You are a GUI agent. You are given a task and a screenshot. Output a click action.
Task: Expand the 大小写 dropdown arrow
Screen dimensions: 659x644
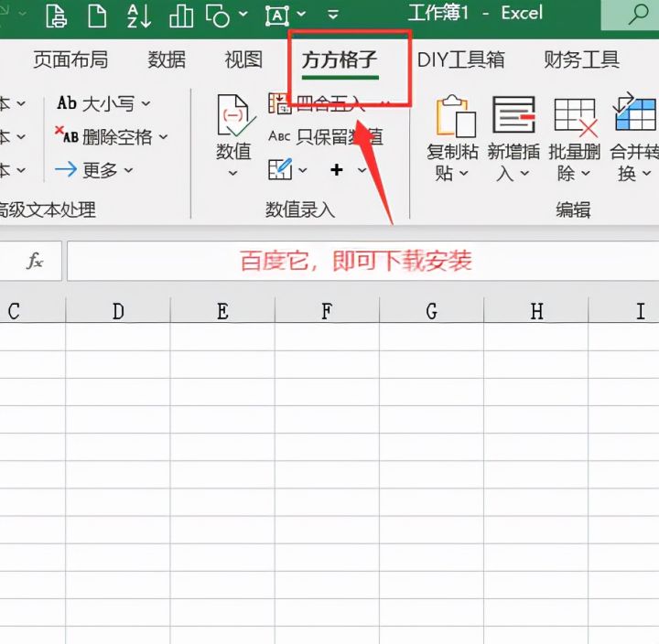click(x=146, y=103)
